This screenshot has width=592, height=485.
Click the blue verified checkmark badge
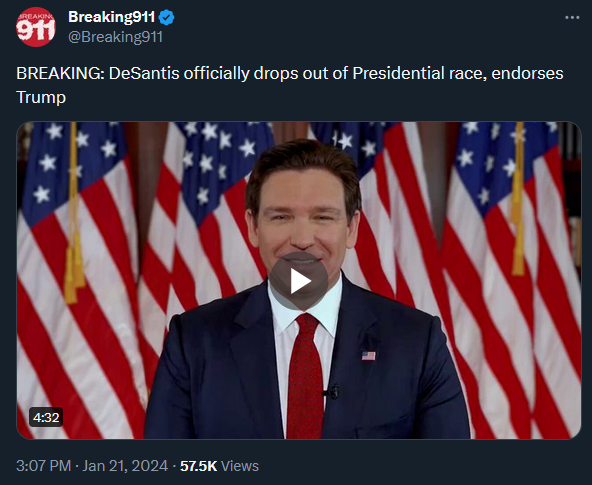pos(166,17)
